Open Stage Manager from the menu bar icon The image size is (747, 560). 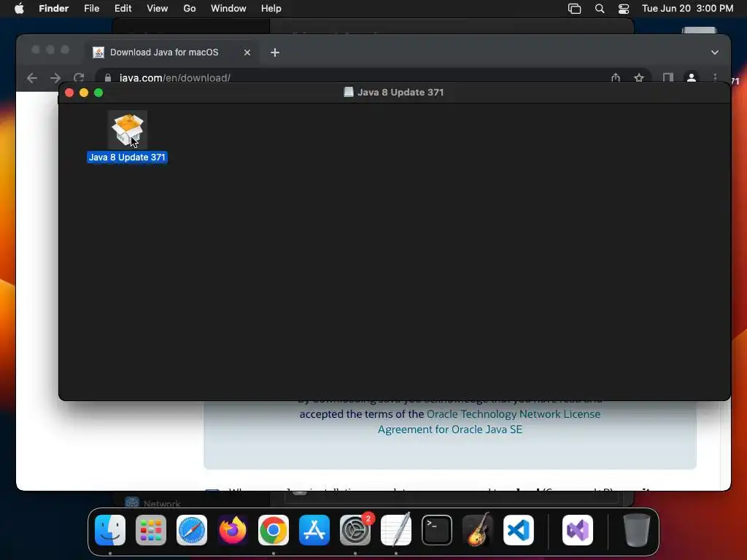pyautogui.click(x=575, y=9)
